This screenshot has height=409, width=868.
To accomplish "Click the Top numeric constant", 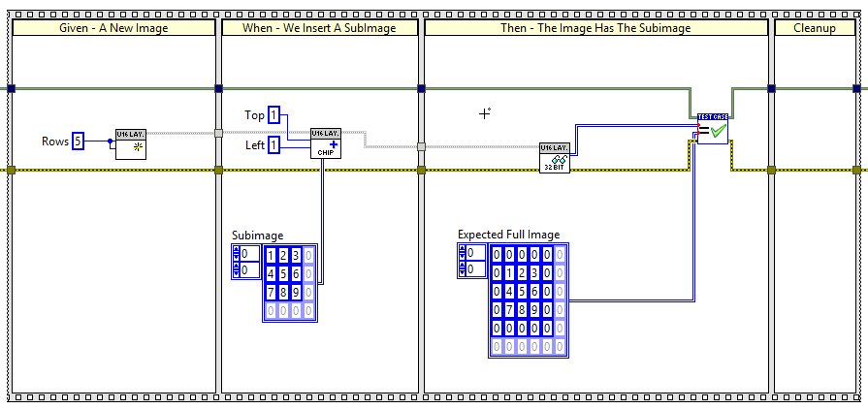I will coord(273,115).
